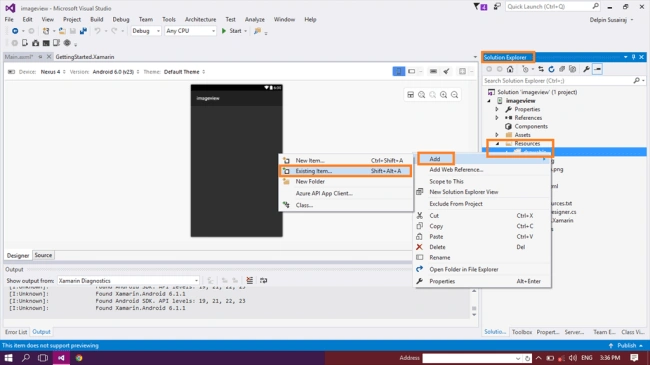Toggle landscape orientation button in designer toolbar
Image resolution: width=650 pixels, height=365 pixels.
coord(412,71)
